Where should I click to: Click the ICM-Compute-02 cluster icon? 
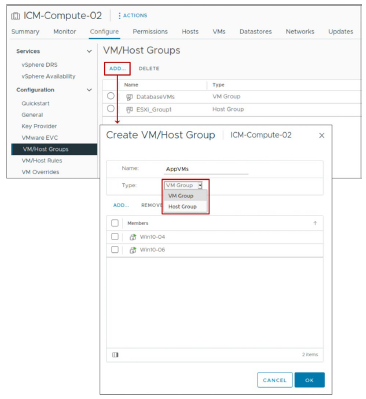(x=15, y=16)
